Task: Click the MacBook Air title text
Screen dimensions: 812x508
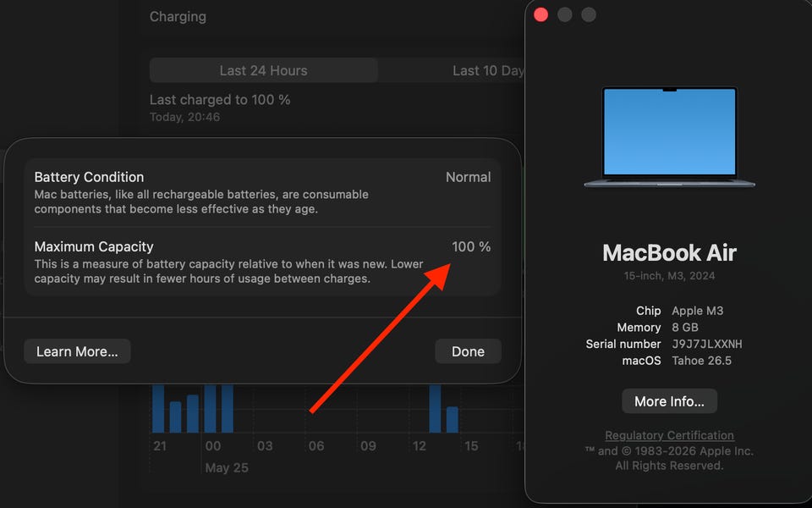Action: pos(669,253)
